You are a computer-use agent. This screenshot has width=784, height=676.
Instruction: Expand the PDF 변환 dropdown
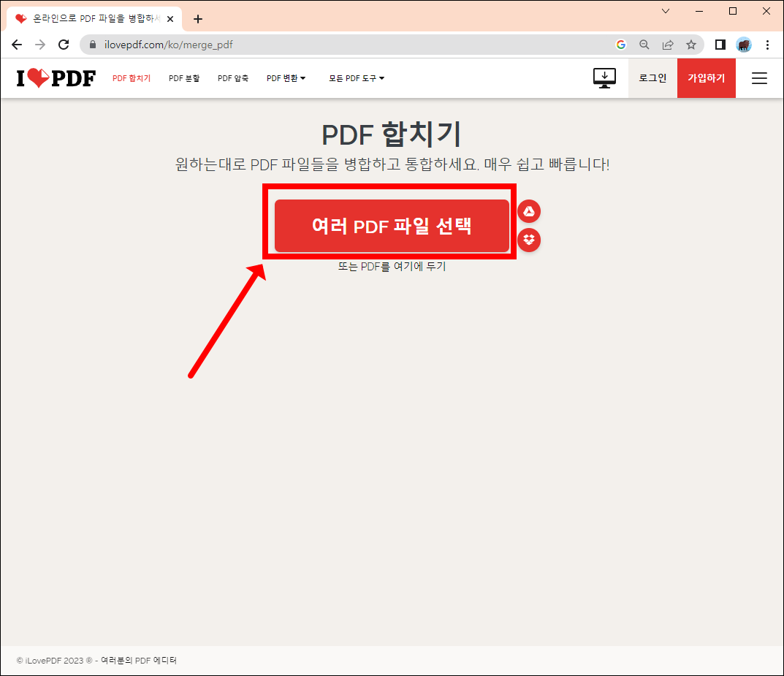286,77
